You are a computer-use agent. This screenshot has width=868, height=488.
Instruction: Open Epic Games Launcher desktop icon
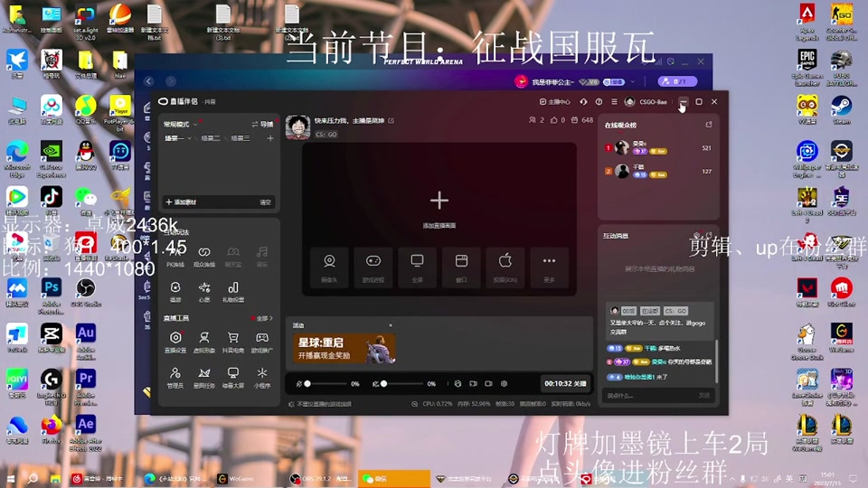(807, 68)
